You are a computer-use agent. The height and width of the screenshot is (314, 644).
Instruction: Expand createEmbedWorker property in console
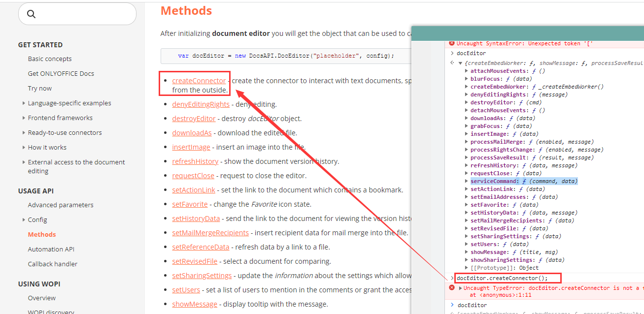[x=467, y=87]
